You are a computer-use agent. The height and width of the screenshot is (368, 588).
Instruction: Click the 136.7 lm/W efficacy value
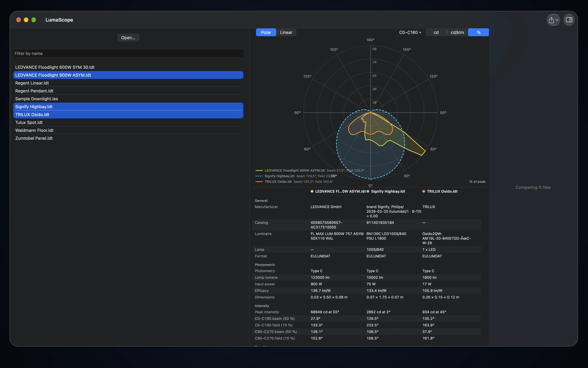coord(321,291)
